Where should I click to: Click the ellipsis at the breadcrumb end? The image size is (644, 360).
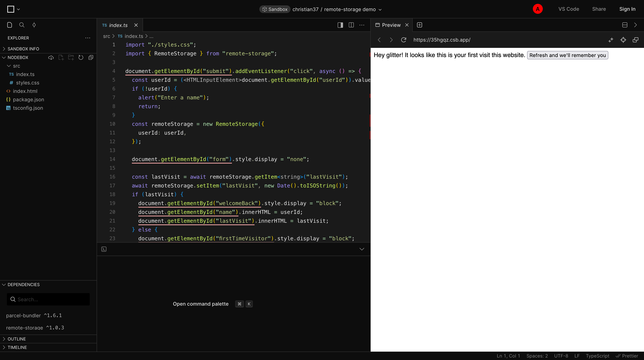[151, 36]
